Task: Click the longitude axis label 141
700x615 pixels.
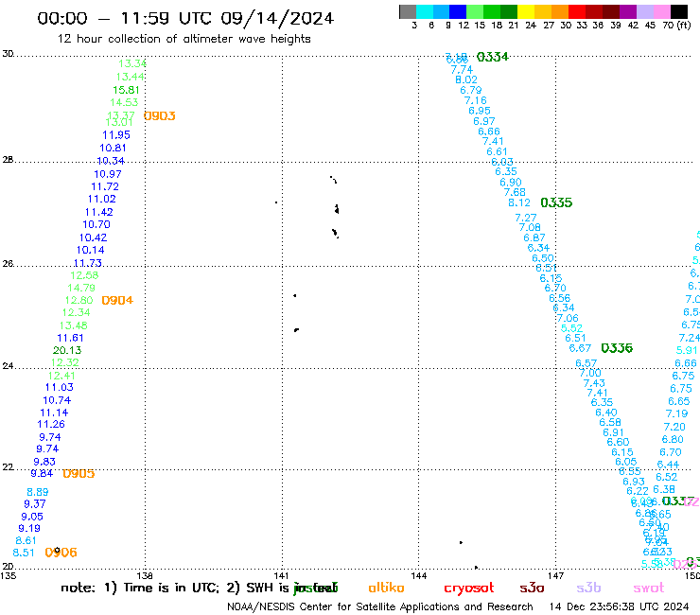Action: pos(281,576)
